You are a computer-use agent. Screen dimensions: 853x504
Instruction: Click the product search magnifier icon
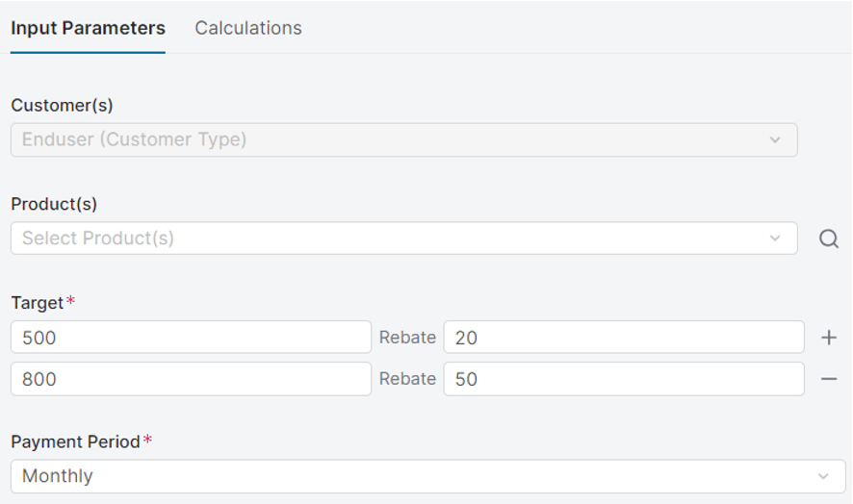coord(829,239)
